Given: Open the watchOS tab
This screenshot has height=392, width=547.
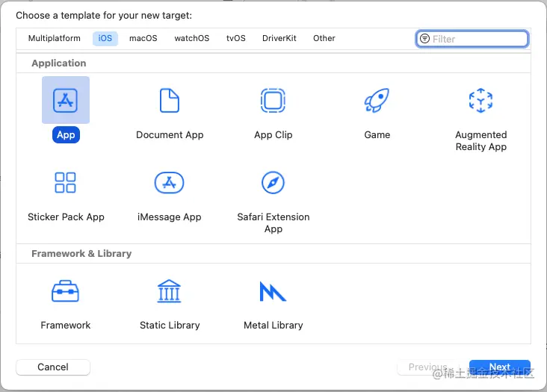Looking at the screenshot, I should coord(192,38).
